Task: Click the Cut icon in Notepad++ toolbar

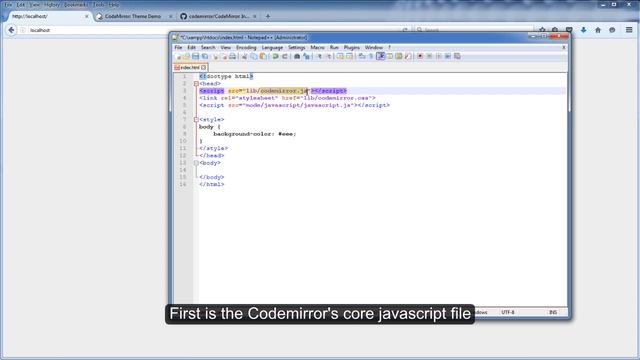Action: (x=244, y=56)
